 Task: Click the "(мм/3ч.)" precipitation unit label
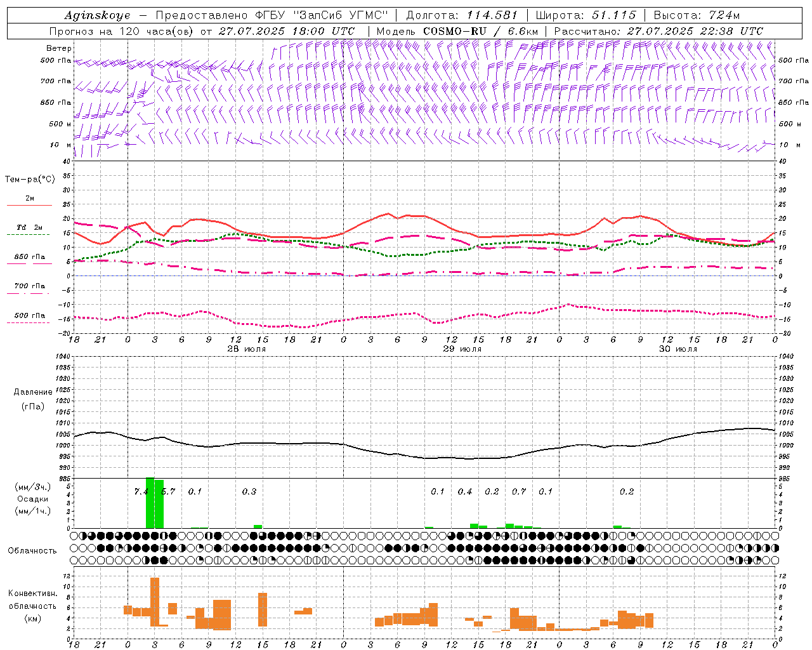click(33, 487)
